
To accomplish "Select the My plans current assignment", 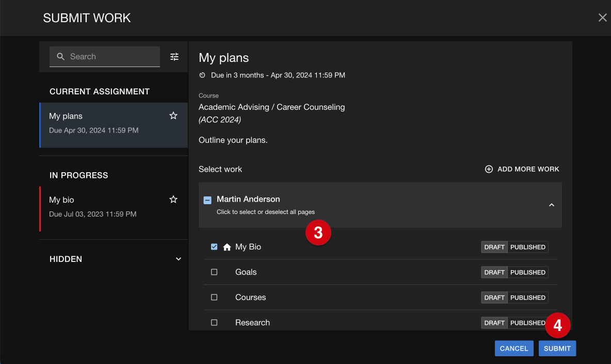I will click(114, 125).
